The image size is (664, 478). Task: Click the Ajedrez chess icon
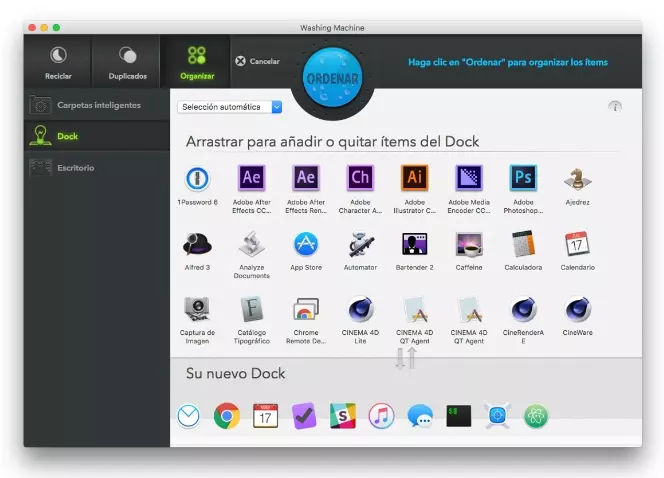point(578,179)
